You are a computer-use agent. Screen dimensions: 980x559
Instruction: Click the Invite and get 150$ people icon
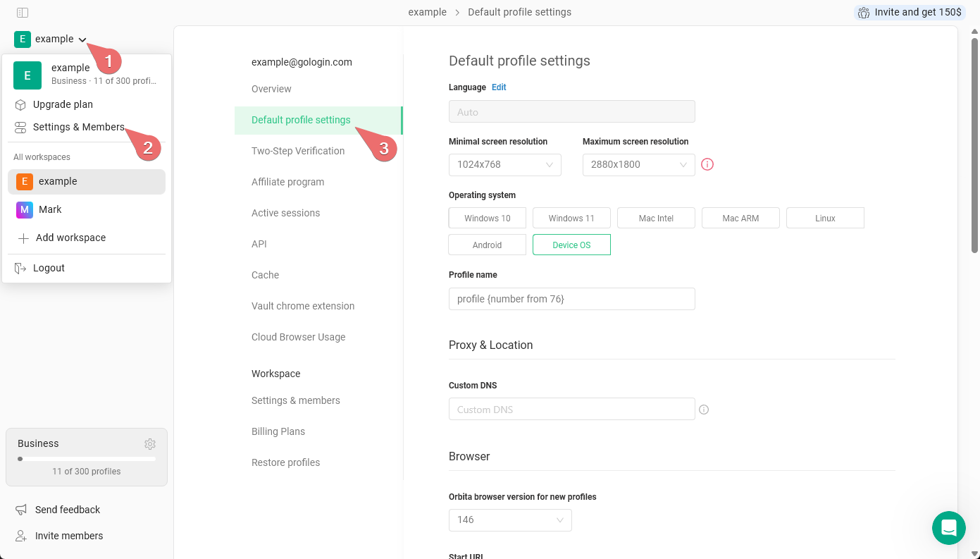point(864,13)
